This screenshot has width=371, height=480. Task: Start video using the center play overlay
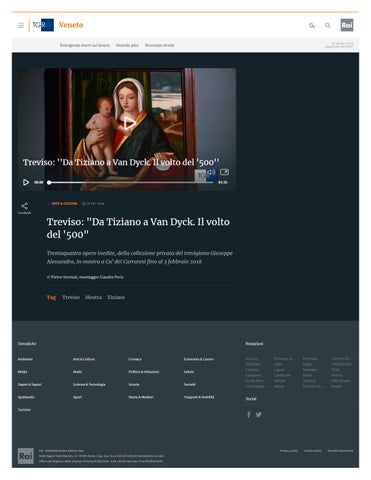pyautogui.click(x=129, y=123)
